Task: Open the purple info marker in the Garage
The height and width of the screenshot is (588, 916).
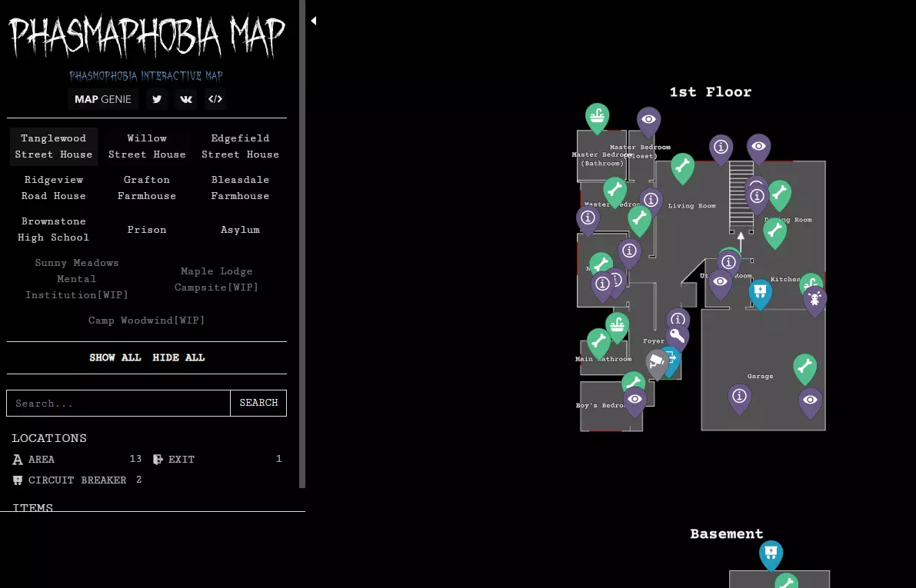Action: coord(739,398)
